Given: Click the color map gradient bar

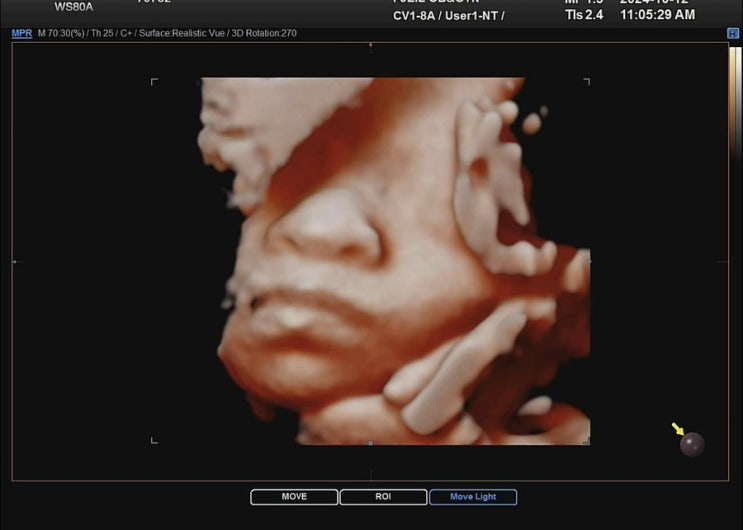Looking at the screenshot, I should click(x=735, y=102).
